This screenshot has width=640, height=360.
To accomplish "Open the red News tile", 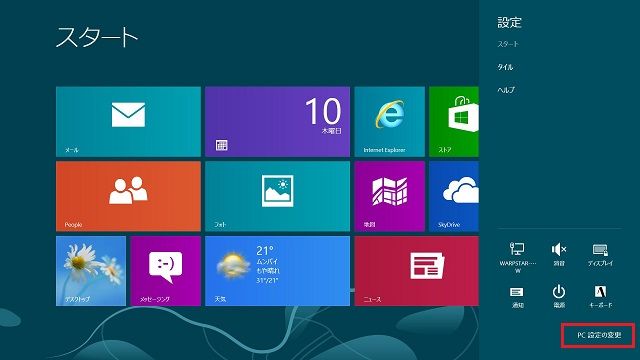I will pos(416,271).
